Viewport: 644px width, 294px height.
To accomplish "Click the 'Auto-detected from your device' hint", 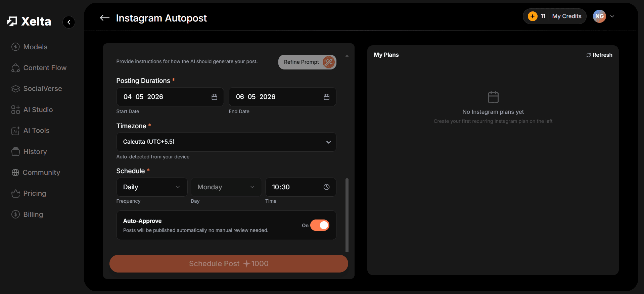I will tap(153, 157).
